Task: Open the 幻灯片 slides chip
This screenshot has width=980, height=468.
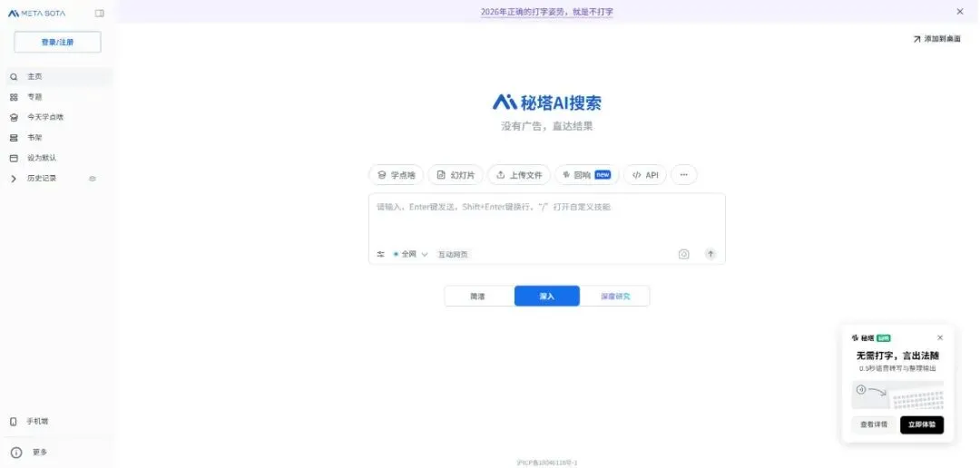Action: (x=456, y=175)
